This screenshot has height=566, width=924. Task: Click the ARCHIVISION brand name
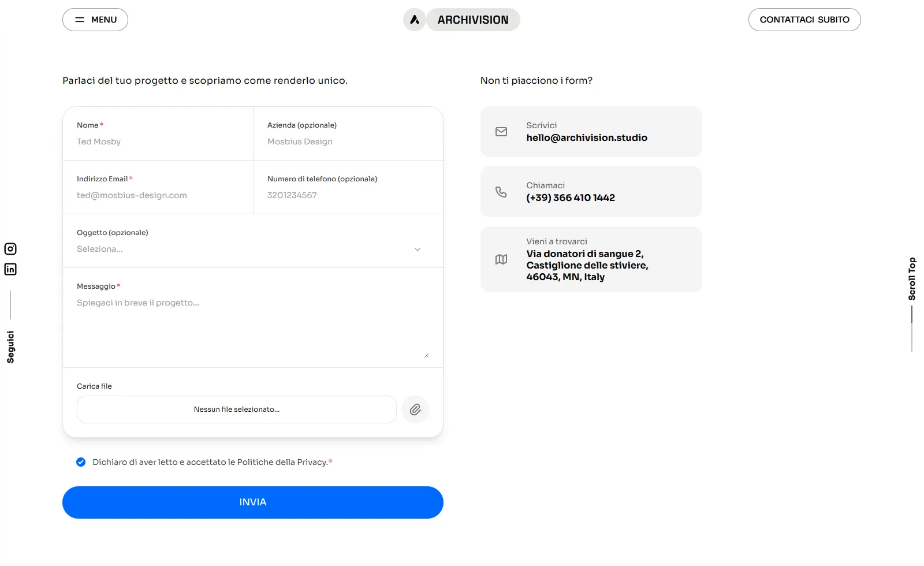473,20
